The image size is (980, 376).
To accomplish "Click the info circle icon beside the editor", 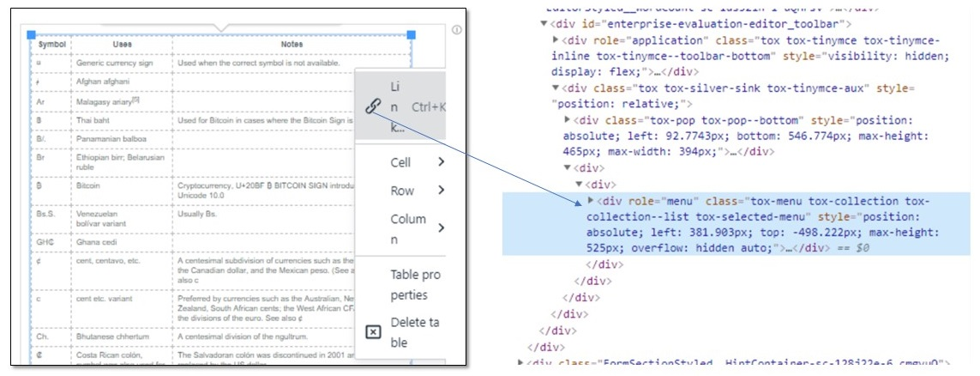I will coord(456,29).
